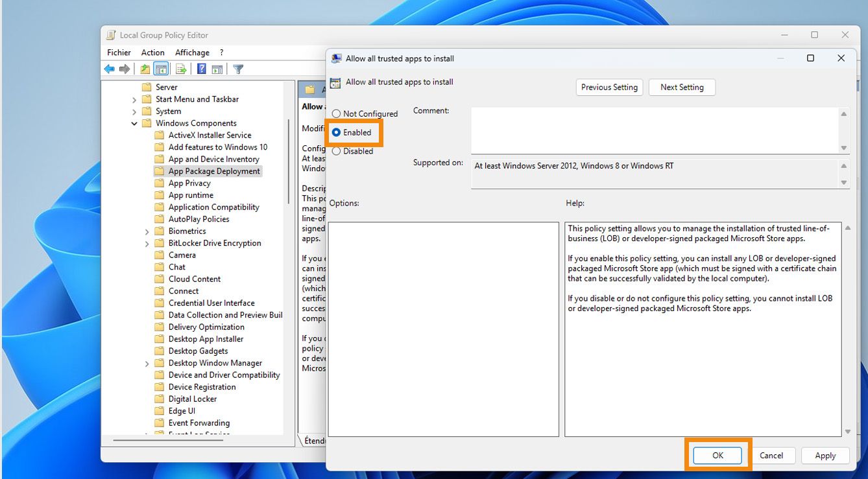868x479 pixels.
Task: Open the Action menu
Action: coord(153,53)
